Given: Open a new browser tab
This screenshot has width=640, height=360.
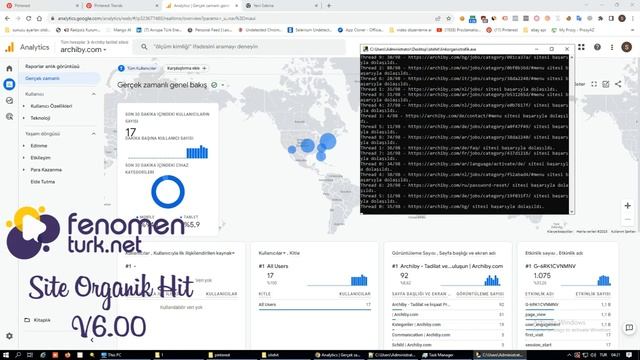Looking at the screenshot, I should [x=329, y=6].
